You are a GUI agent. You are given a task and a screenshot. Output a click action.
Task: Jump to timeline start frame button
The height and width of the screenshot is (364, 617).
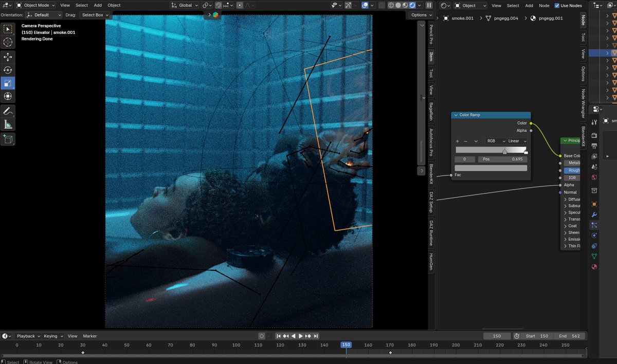pyautogui.click(x=279, y=336)
